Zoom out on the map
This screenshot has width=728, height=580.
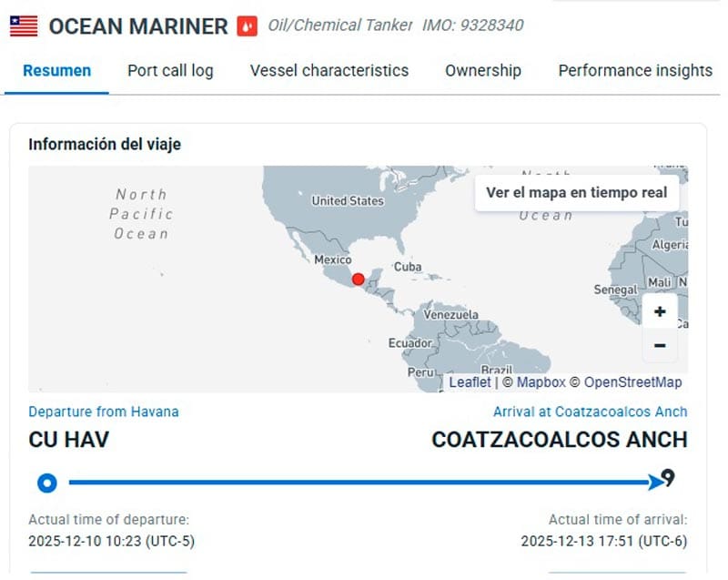(660, 346)
